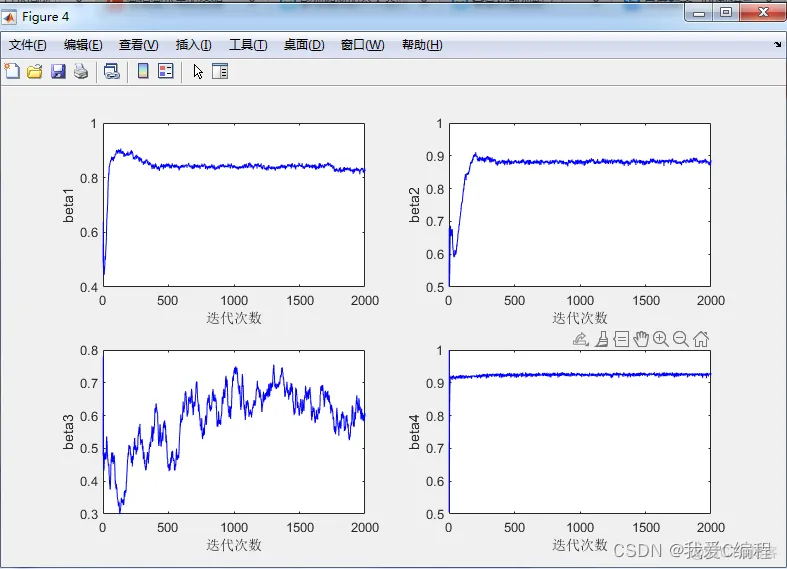Open the 工具(T) menu

click(248, 45)
